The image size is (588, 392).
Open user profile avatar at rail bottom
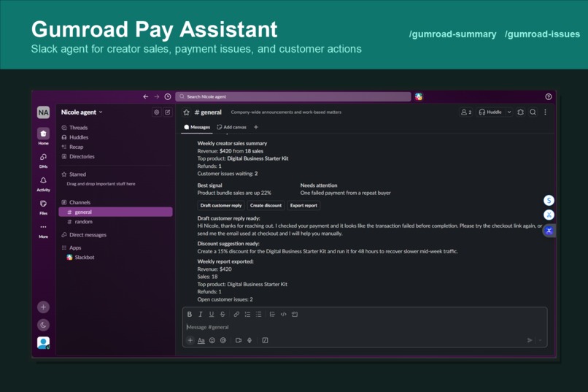coord(43,342)
